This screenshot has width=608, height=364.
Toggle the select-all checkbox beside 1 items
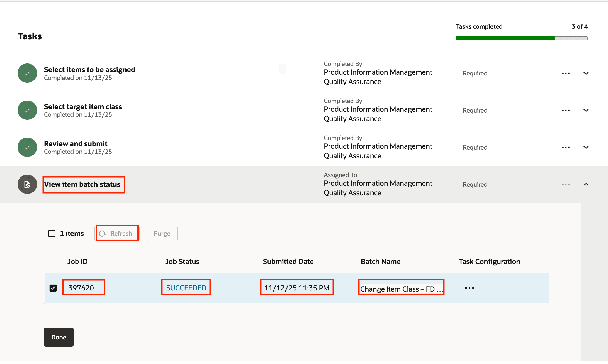(52, 233)
